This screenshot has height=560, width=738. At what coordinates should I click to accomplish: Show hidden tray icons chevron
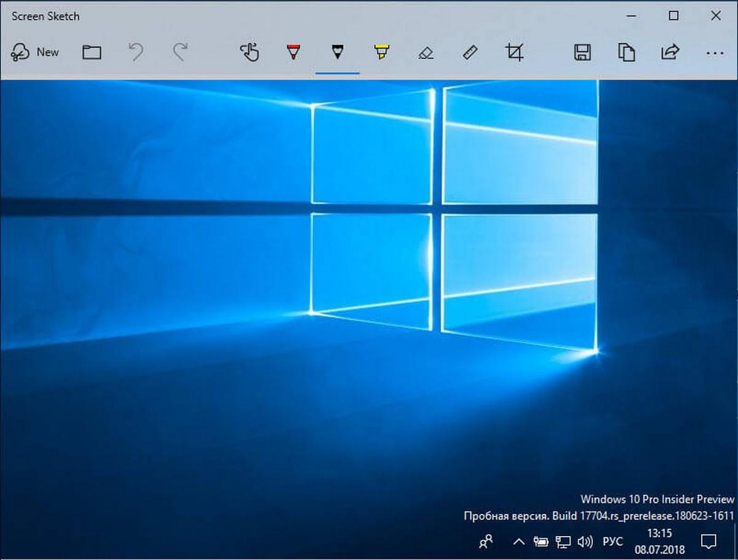pyautogui.click(x=518, y=542)
